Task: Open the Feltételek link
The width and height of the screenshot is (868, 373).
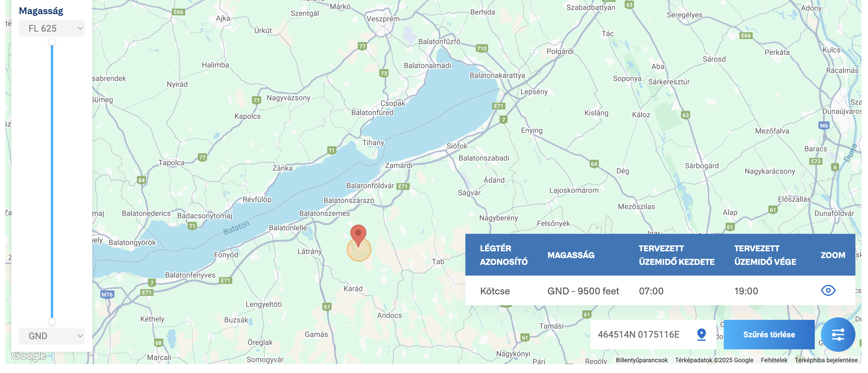Action: click(774, 360)
